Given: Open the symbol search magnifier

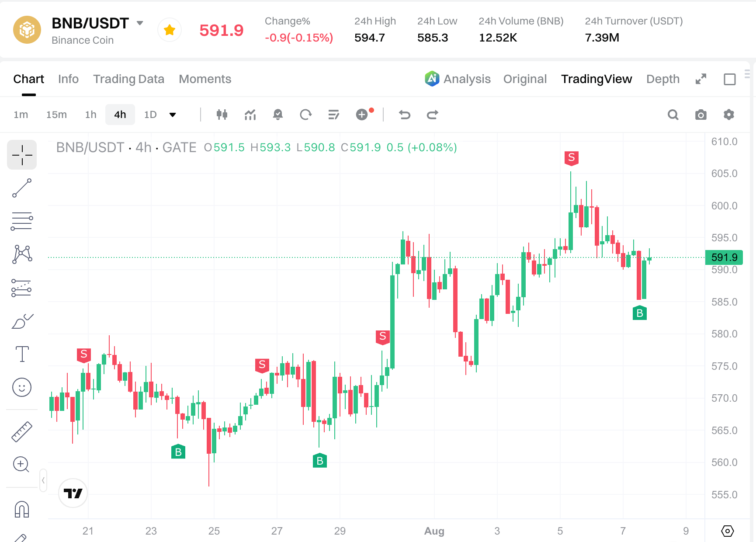Looking at the screenshot, I should click(x=673, y=115).
